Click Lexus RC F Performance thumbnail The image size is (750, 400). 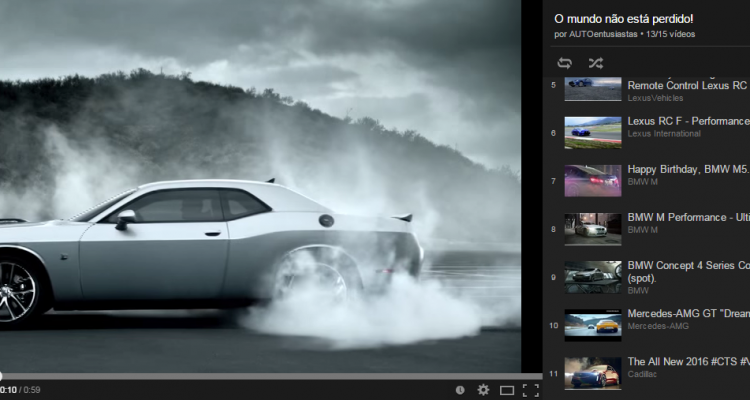click(x=592, y=132)
